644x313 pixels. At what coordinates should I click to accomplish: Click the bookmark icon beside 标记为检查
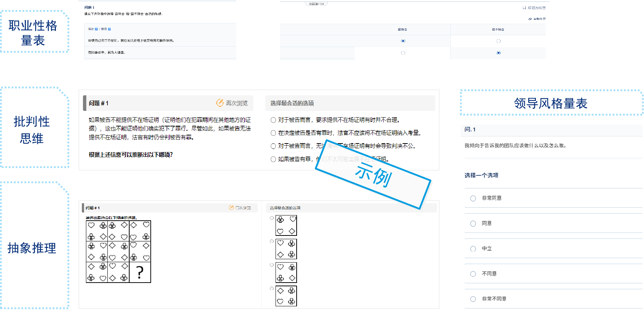(524, 8)
